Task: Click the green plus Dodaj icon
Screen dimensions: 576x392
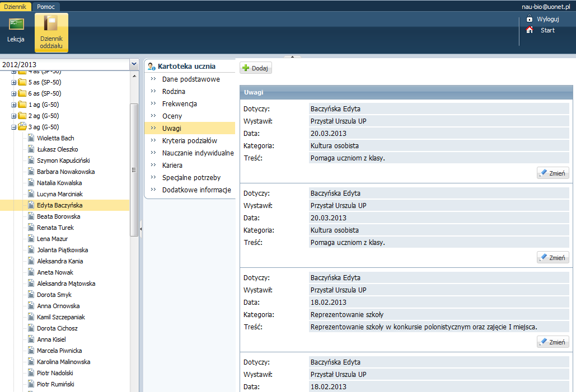Action: tap(246, 68)
